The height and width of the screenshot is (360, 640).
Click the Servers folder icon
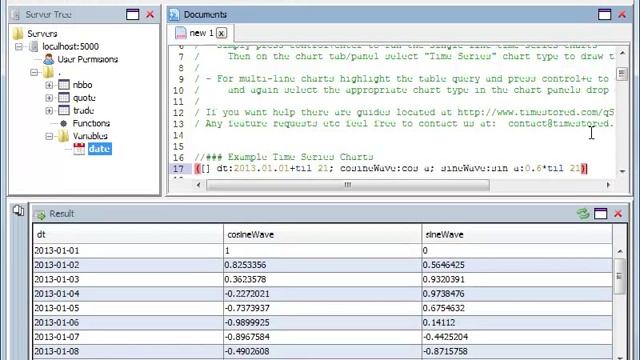coord(18,33)
